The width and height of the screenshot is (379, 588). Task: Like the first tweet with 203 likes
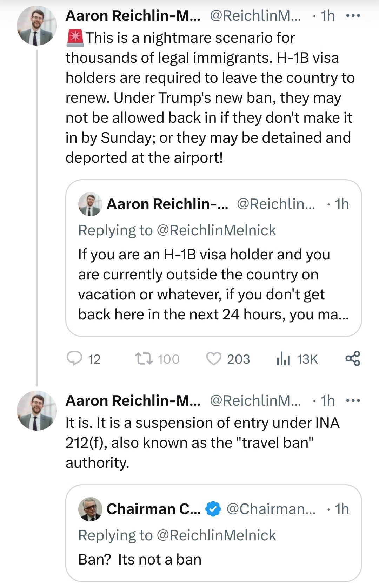tap(214, 359)
